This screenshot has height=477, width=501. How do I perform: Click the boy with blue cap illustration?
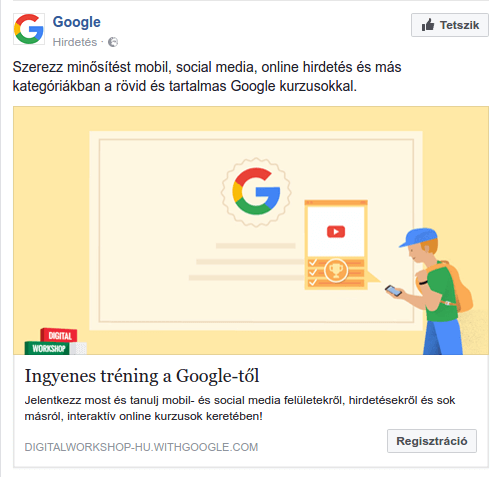(x=436, y=291)
